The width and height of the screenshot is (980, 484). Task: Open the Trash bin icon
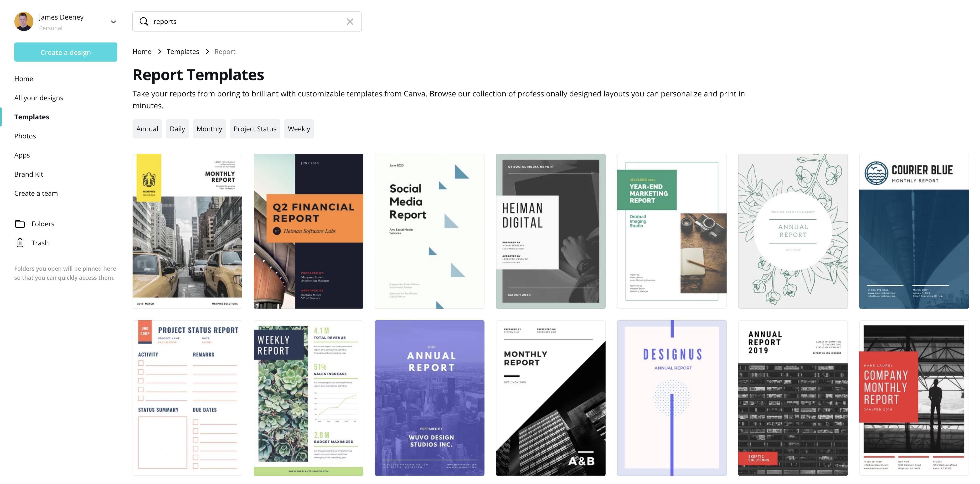pos(20,243)
